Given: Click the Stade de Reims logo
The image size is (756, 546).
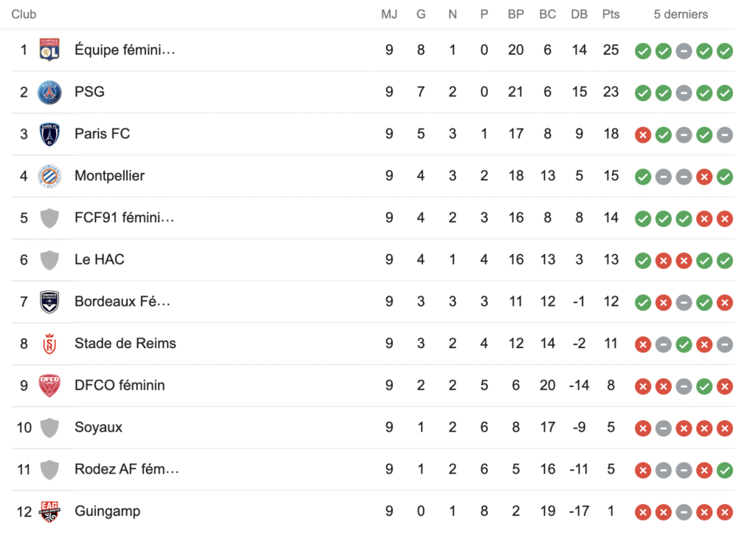Looking at the screenshot, I should point(49,344).
